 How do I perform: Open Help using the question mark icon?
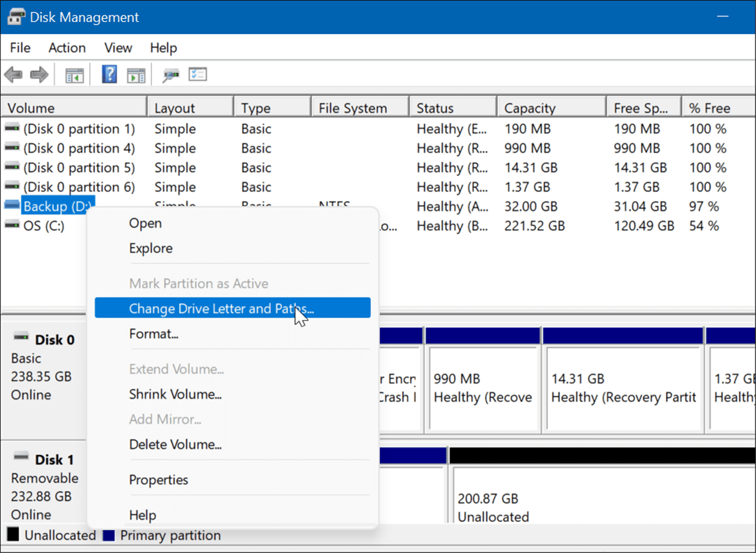(109, 73)
